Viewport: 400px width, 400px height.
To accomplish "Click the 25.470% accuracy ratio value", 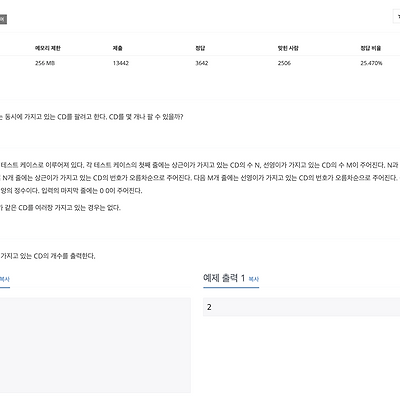I will pos(371,63).
